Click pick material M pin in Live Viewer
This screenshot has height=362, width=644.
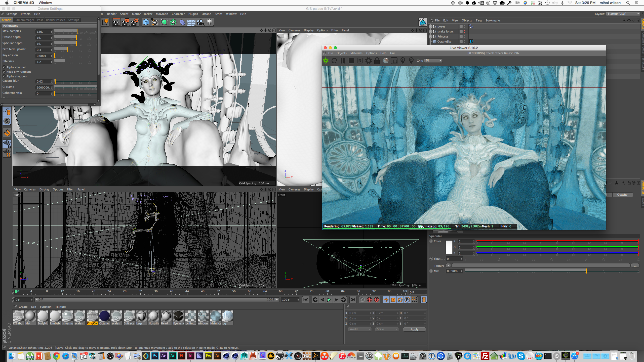tap(411, 61)
